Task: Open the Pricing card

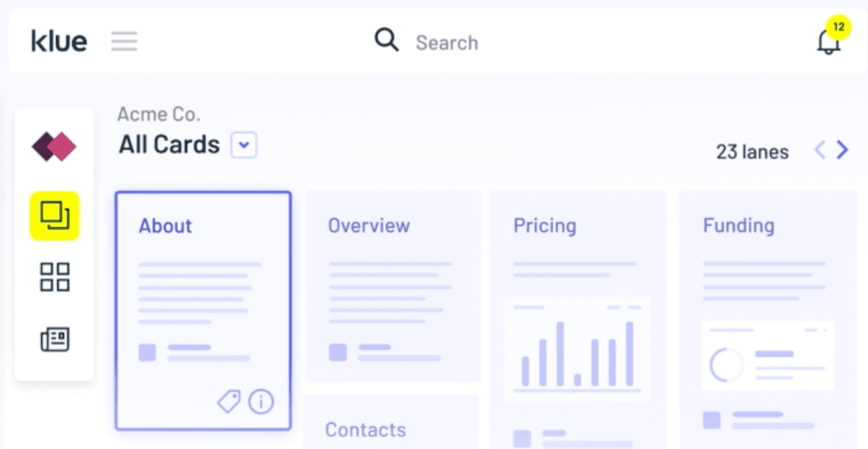Action: coord(578,291)
